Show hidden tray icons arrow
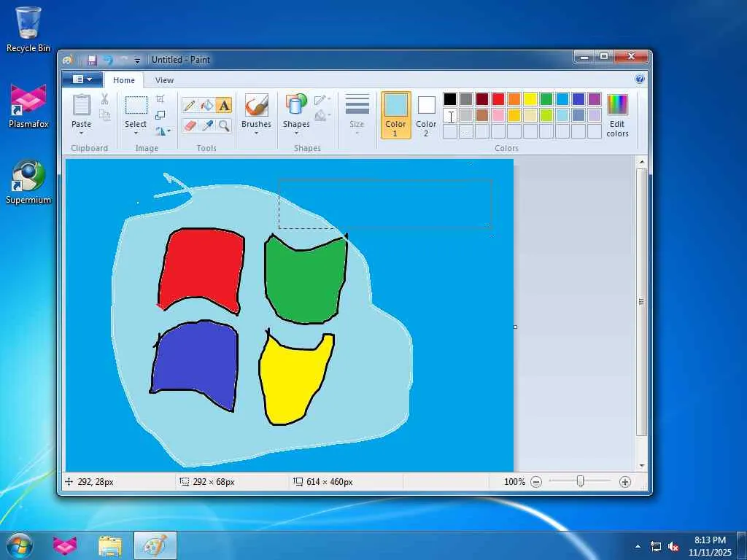This screenshot has width=747, height=560. pos(638,546)
